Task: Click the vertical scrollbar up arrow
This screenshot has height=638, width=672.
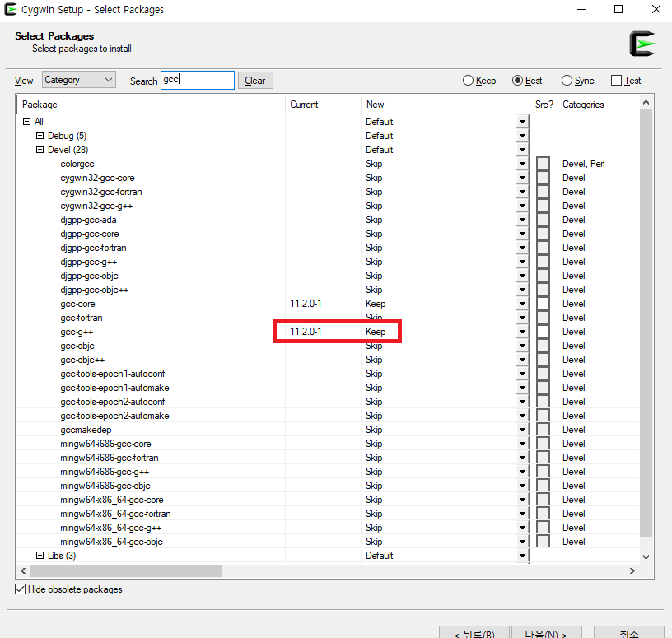Action: click(x=646, y=102)
